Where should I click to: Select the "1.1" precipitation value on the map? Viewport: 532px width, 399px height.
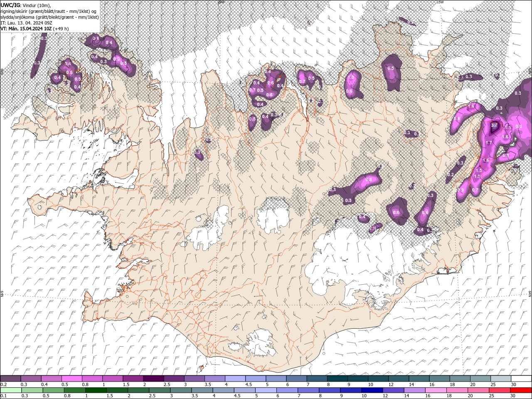pyautogui.click(x=507, y=128)
